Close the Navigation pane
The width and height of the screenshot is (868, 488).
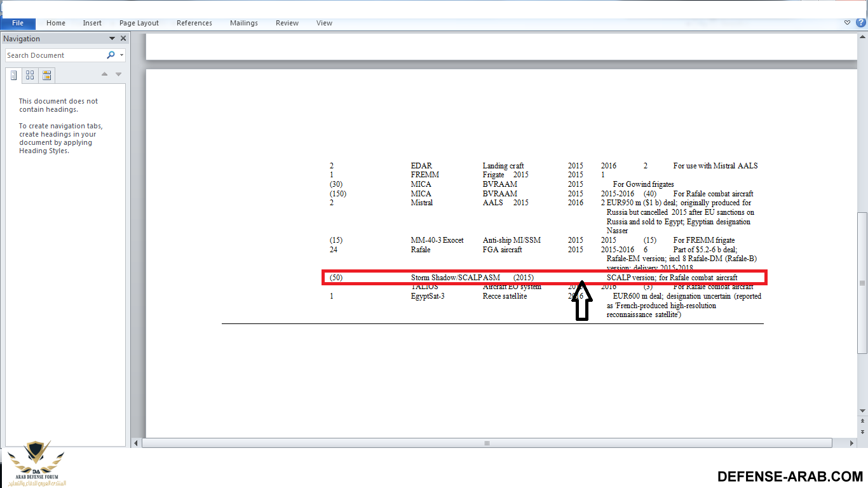[123, 39]
